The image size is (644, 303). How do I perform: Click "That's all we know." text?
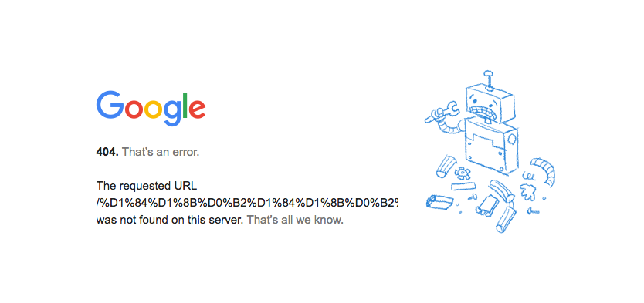[295, 220]
